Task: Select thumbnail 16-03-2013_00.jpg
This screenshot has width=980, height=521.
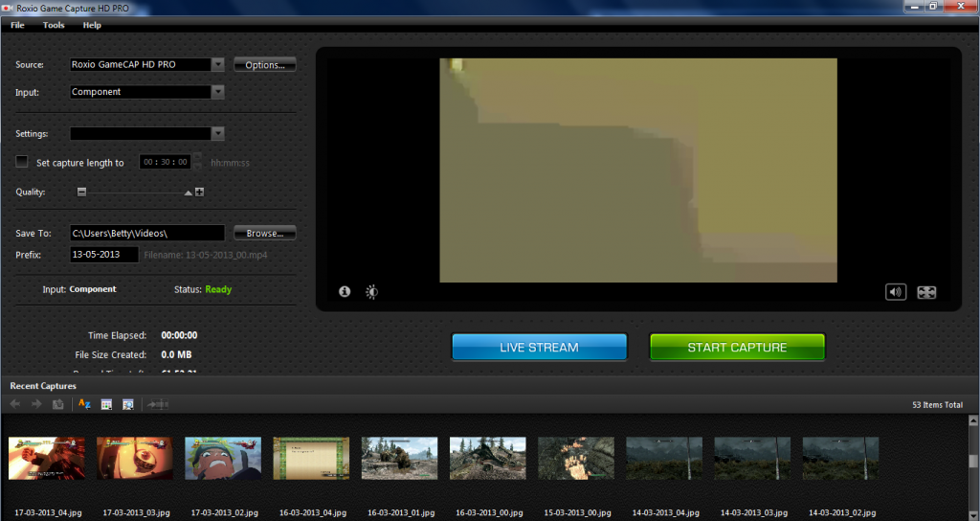Action: click(487, 459)
